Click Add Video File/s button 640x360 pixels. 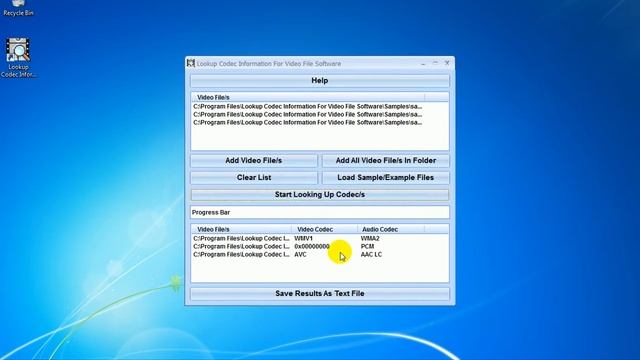pos(254,161)
